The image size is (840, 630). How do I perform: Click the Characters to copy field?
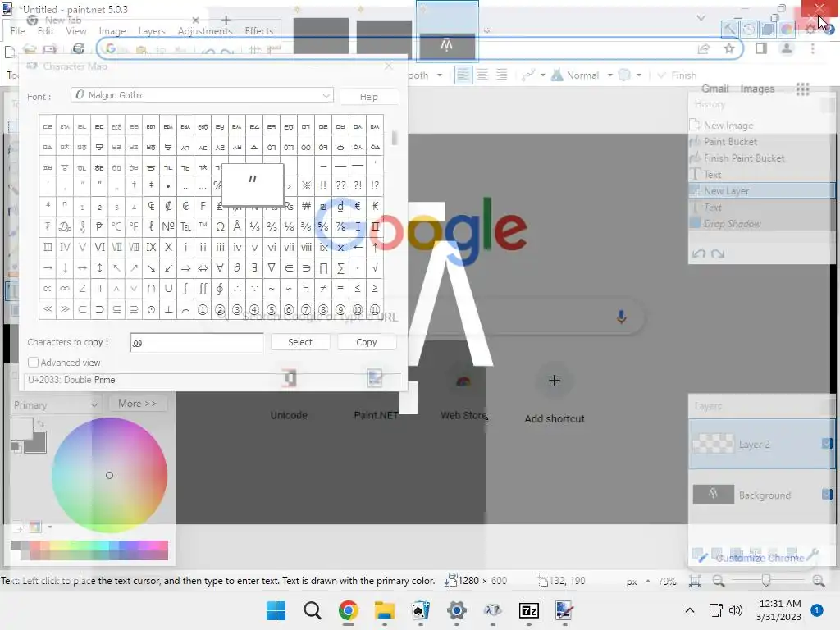(197, 342)
